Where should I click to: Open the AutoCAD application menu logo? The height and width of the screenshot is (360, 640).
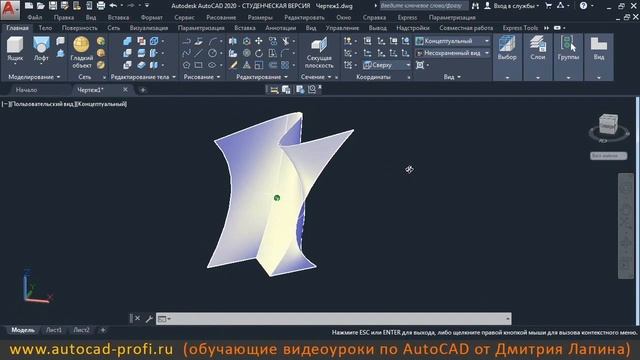10,9
